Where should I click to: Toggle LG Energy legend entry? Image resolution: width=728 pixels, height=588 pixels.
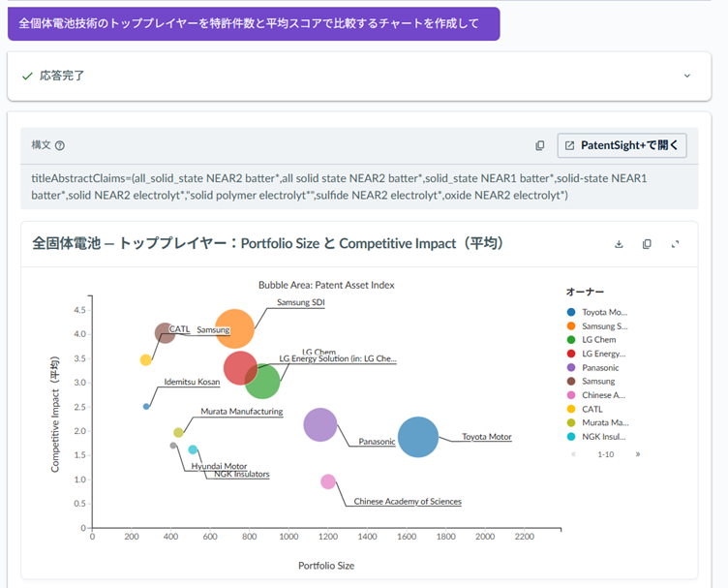pyautogui.click(x=596, y=354)
